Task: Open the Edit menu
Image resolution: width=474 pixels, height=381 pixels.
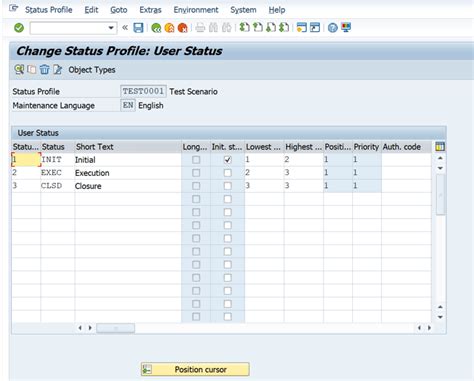Action: (91, 10)
